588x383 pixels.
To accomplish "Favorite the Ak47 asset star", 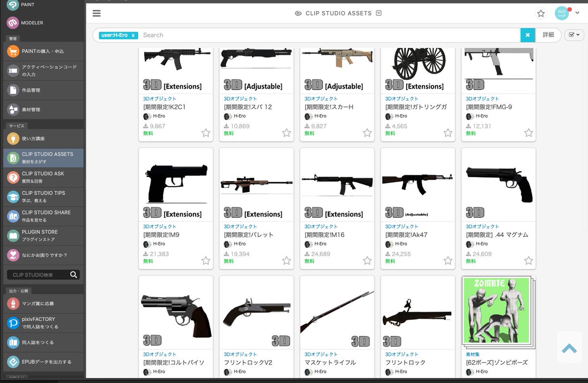I will pyautogui.click(x=448, y=261).
